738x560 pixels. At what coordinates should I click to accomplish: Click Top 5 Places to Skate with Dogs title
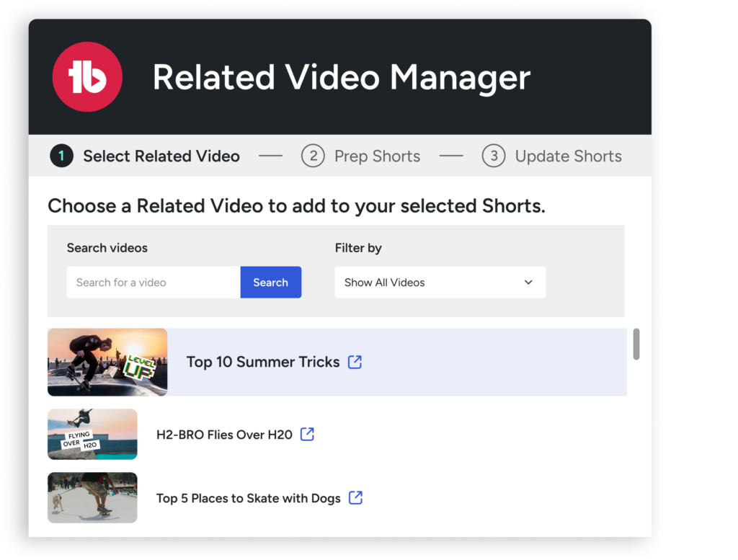tap(248, 498)
